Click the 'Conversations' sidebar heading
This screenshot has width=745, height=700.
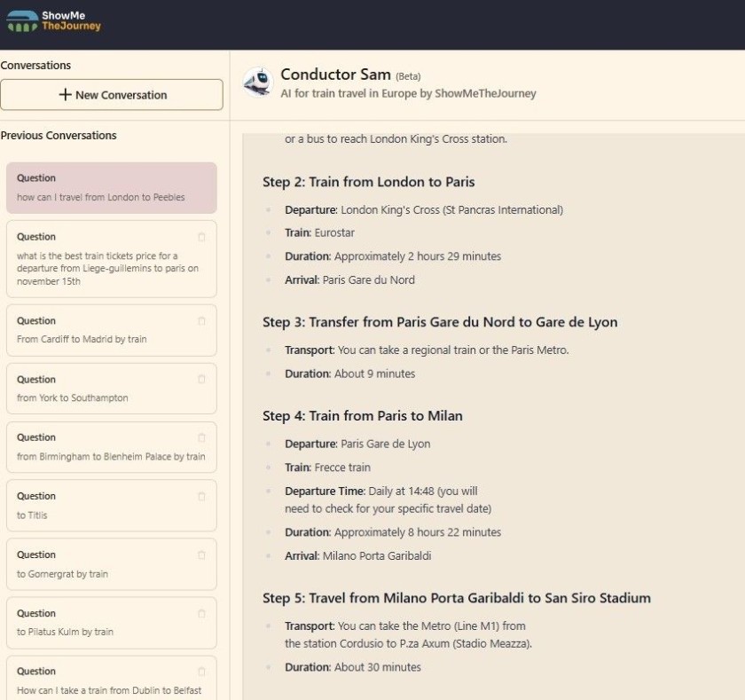(x=35, y=66)
